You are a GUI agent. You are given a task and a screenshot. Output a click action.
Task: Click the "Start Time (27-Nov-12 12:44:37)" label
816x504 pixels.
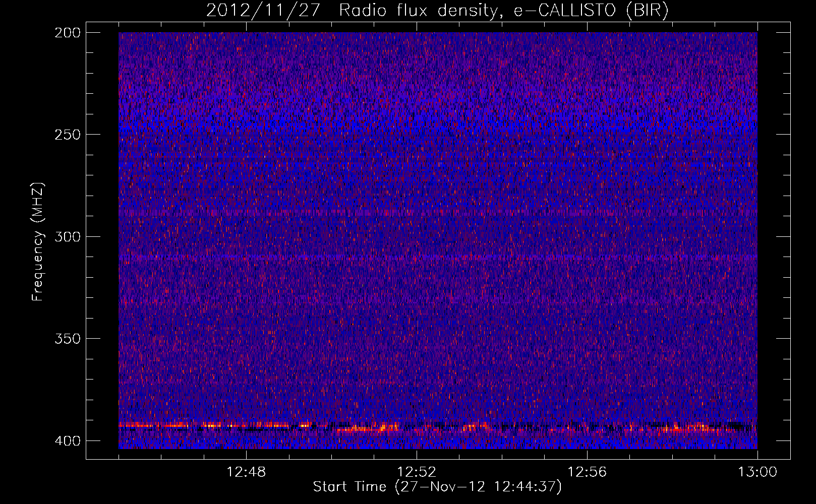(x=437, y=487)
